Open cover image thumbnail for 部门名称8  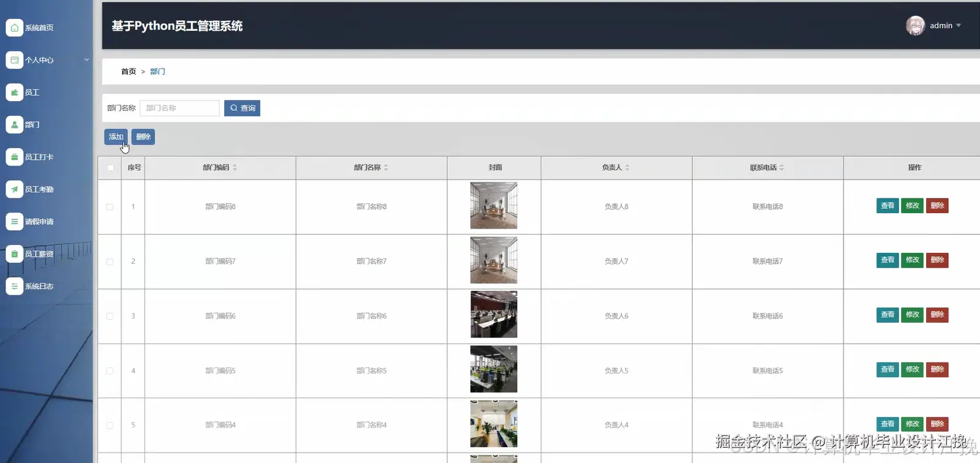click(x=494, y=206)
